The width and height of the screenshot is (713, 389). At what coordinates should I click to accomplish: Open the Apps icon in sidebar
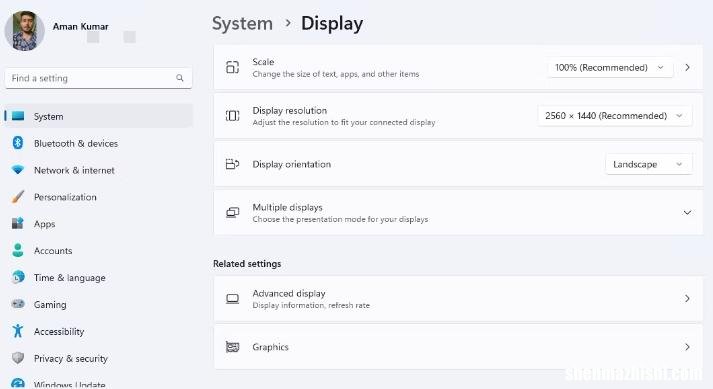[x=18, y=223]
